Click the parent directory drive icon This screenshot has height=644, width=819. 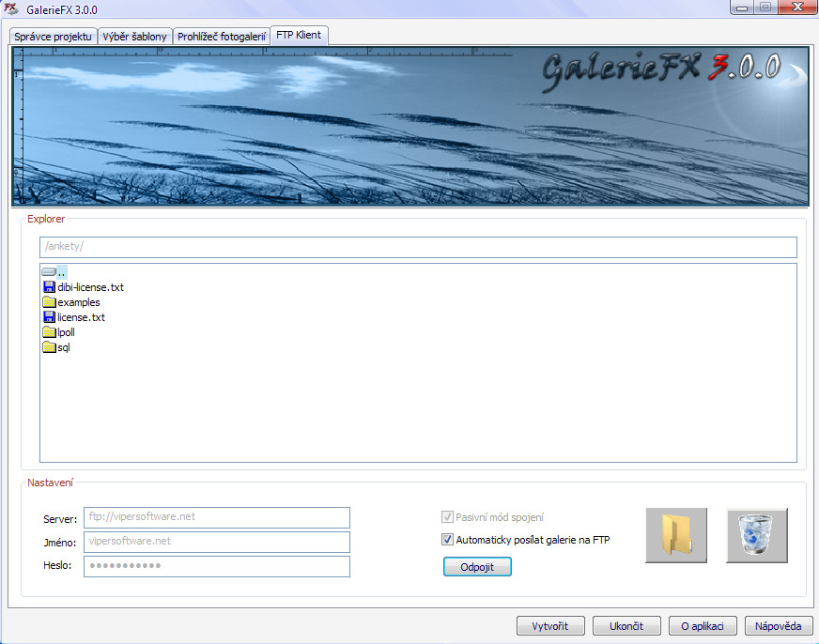(x=49, y=272)
